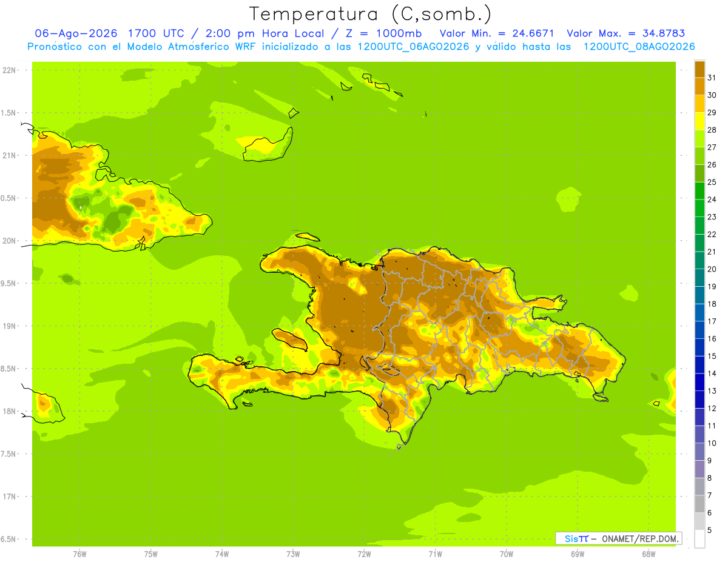Click the "72W" longitude axis label
The image size is (728, 562).
point(364,554)
